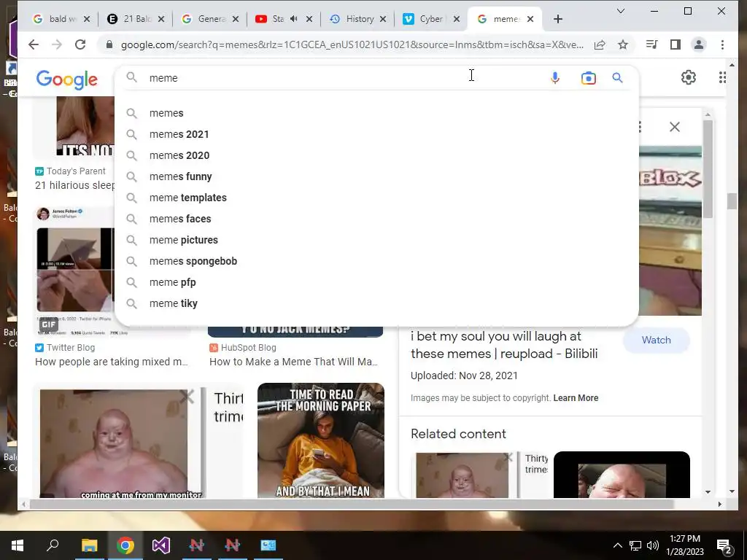The height and width of the screenshot is (560, 747).
Task: Open the Windows Start menu
Action: pyautogui.click(x=18, y=545)
